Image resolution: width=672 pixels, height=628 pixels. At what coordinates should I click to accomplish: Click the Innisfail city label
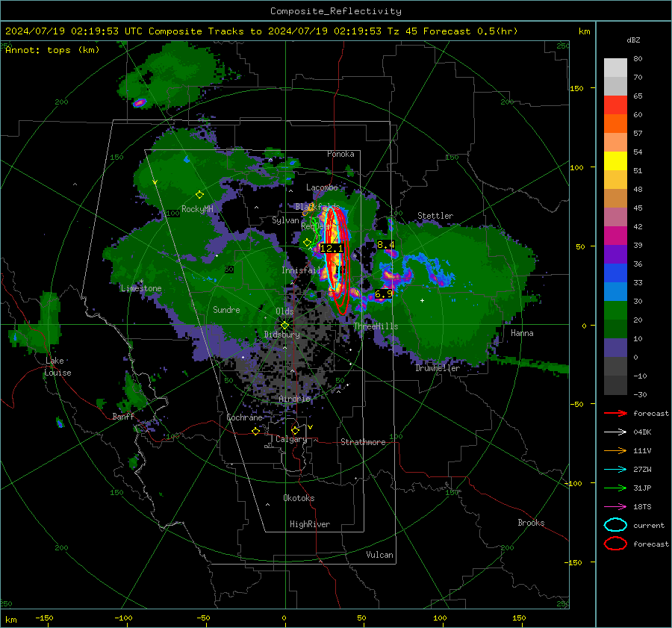click(301, 270)
